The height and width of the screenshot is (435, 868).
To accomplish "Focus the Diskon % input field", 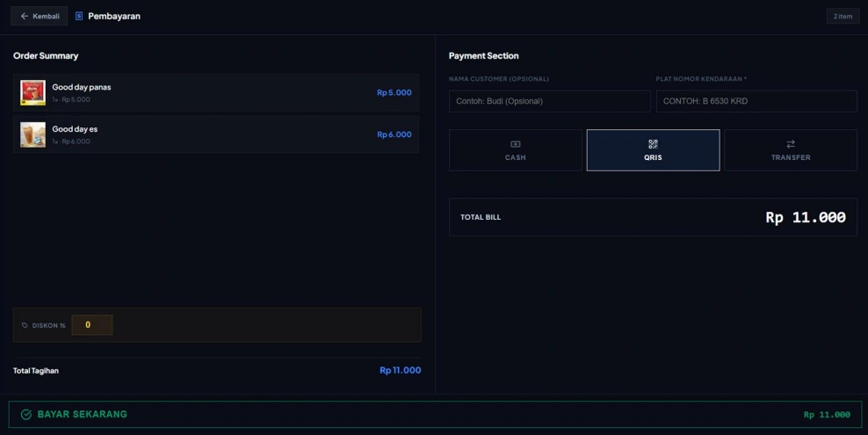I will pyautogui.click(x=92, y=325).
